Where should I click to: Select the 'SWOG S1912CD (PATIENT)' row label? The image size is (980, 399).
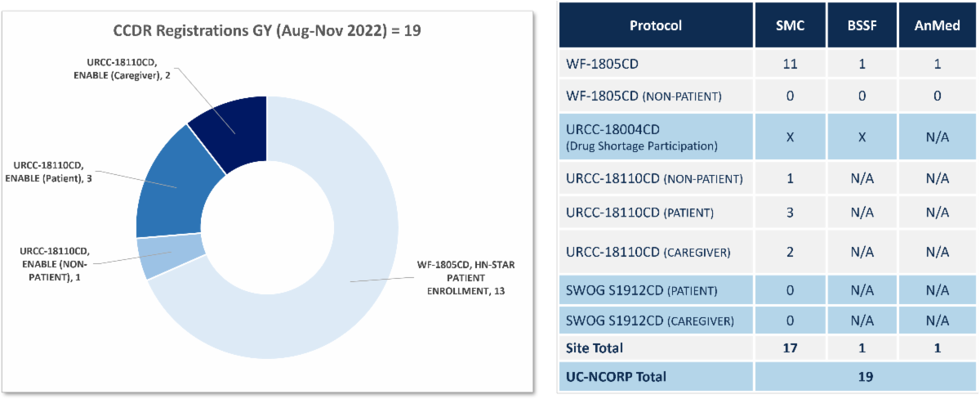pyautogui.click(x=642, y=290)
